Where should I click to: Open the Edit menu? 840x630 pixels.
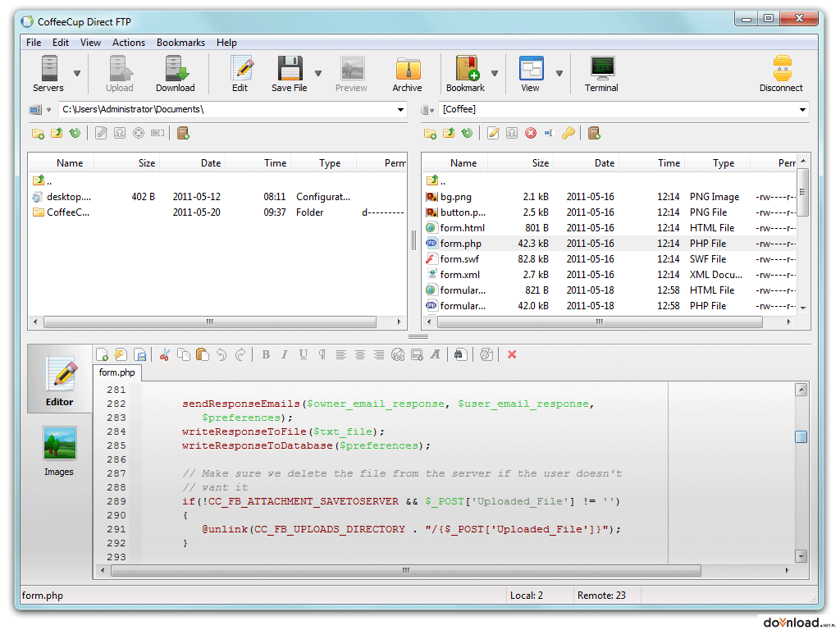(x=61, y=43)
